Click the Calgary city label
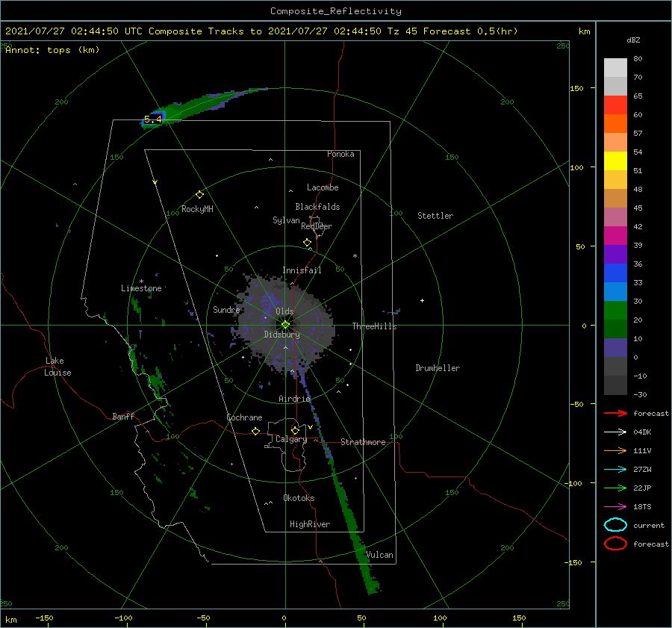The width and height of the screenshot is (672, 628). (x=291, y=439)
